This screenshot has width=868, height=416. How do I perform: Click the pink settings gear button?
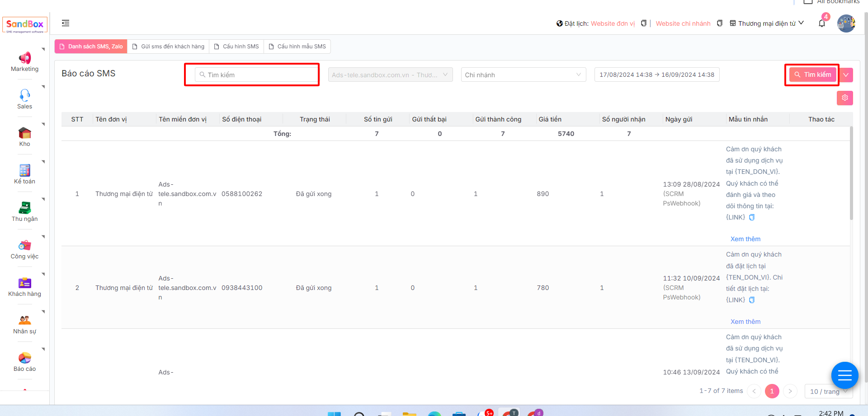[x=844, y=98]
